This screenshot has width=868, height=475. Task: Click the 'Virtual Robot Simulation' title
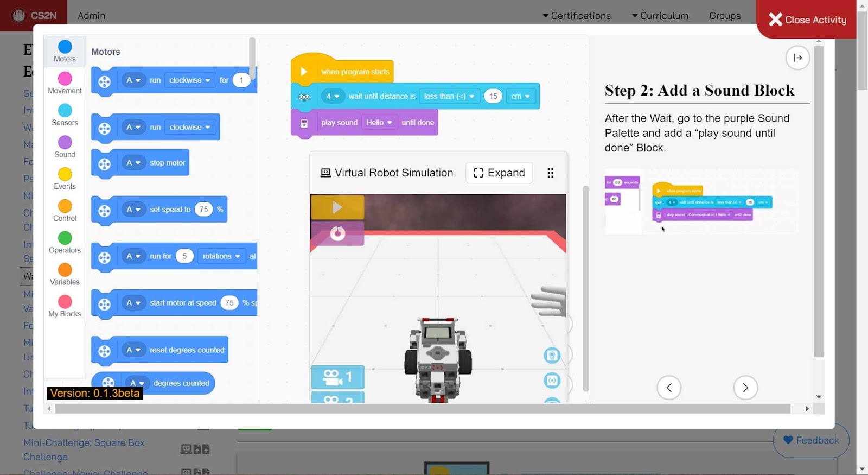tap(394, 173)
